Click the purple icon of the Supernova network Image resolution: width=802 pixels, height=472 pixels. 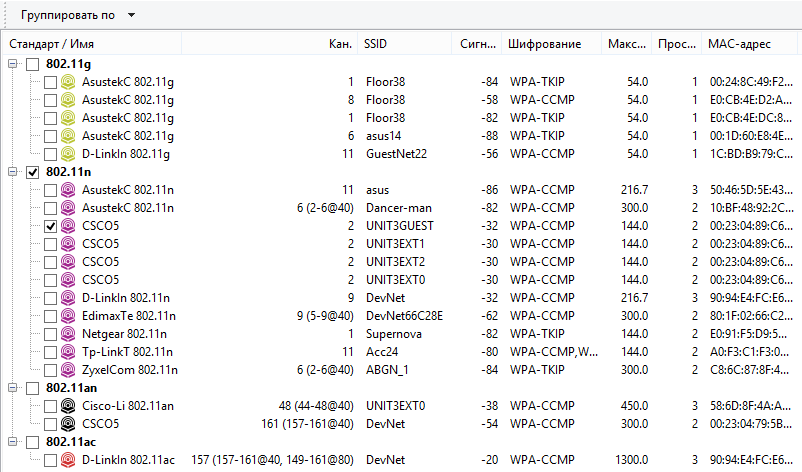(68, 334)
